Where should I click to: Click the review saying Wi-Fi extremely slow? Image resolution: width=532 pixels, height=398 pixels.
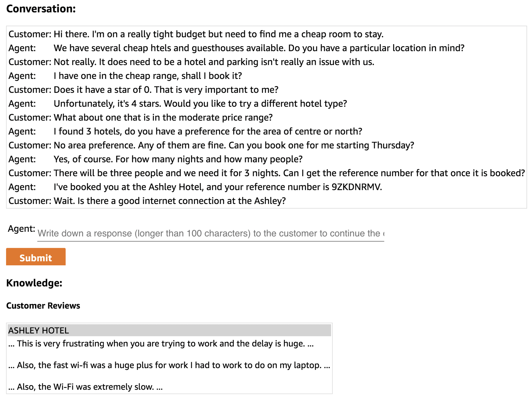[x=85, y=387]
